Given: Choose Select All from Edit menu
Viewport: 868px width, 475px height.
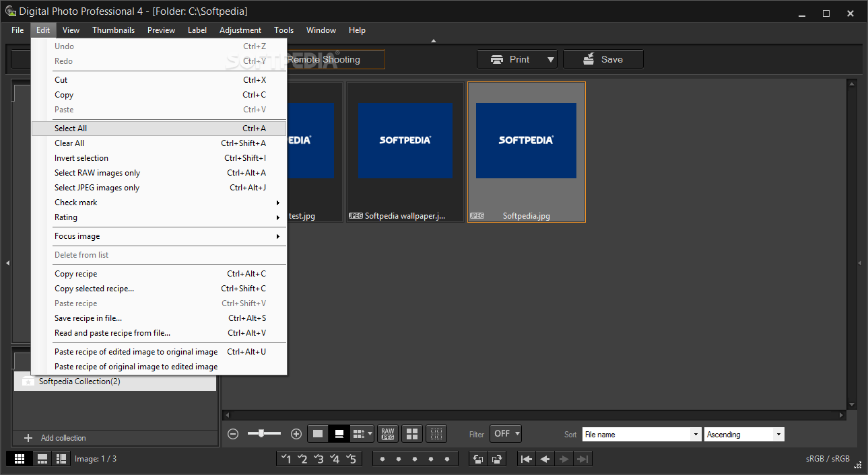Looking at the screenshot, I should (x=159, y=129).
